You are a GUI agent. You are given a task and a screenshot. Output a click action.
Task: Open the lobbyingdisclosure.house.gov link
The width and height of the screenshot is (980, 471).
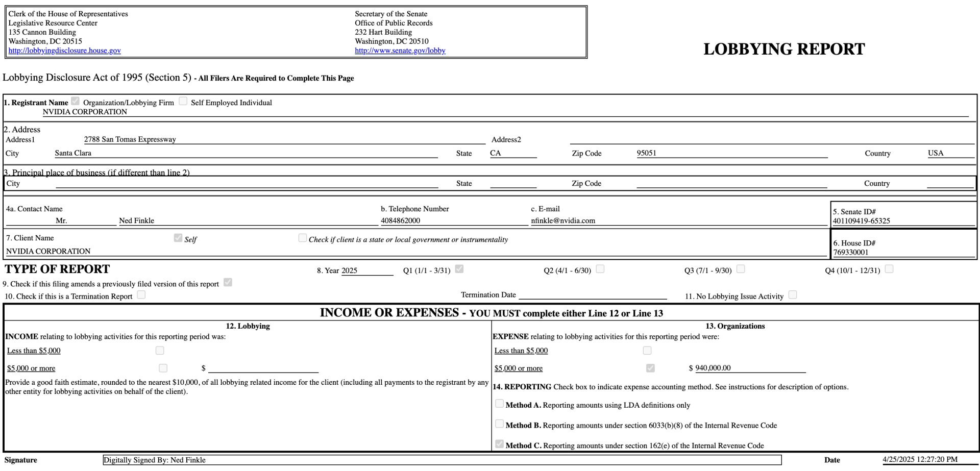64,51
